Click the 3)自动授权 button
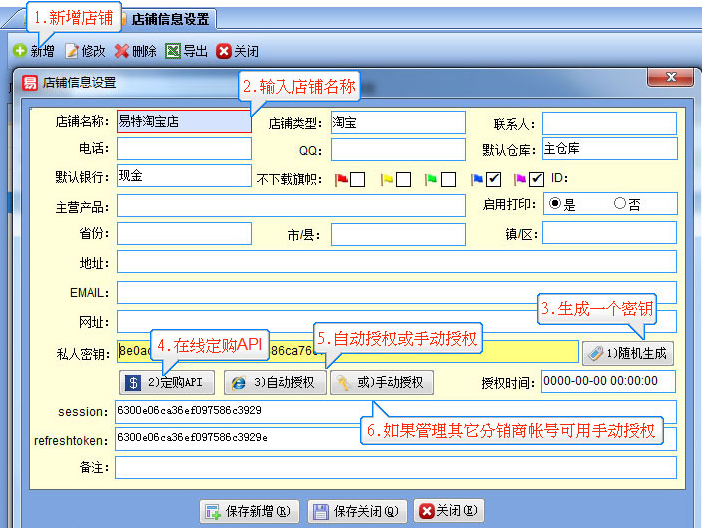This screenshot has height=528, width=702. click(x=275, y=382)
